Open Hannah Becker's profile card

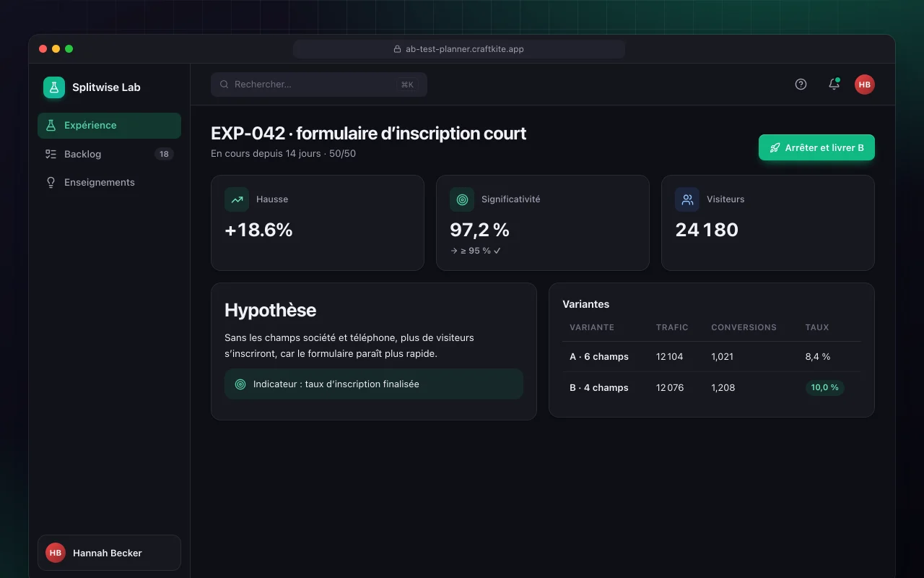[x=109, y=553]
